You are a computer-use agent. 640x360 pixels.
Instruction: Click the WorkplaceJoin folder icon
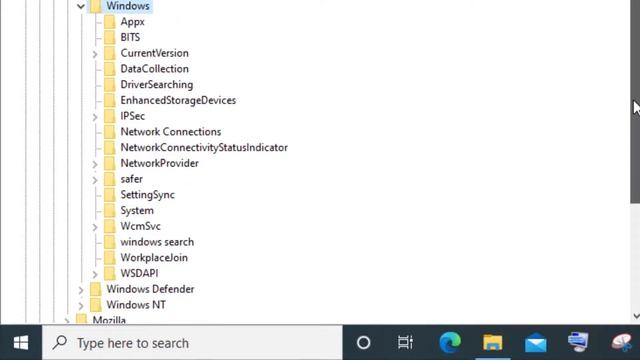(x=110, y=258)
